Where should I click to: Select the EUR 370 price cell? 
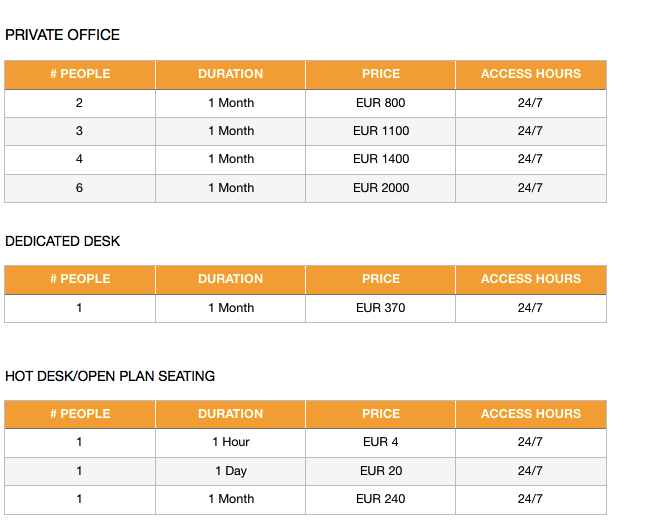pos(380,308)
